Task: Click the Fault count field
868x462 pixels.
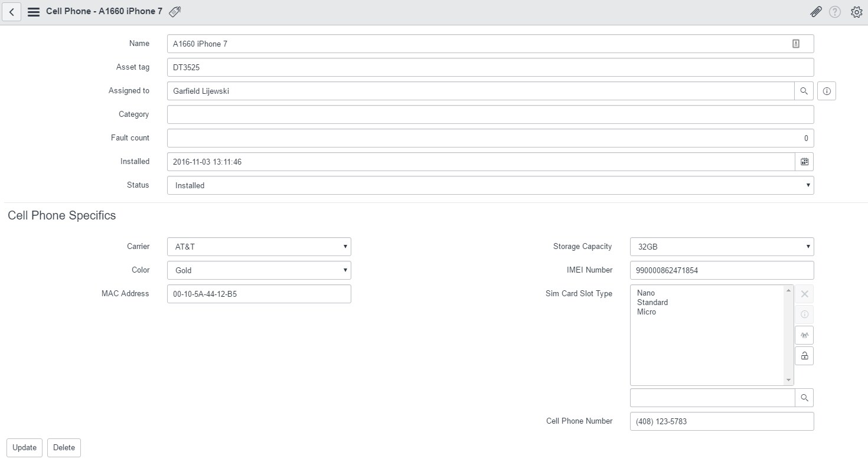Action: coord(490,138)
